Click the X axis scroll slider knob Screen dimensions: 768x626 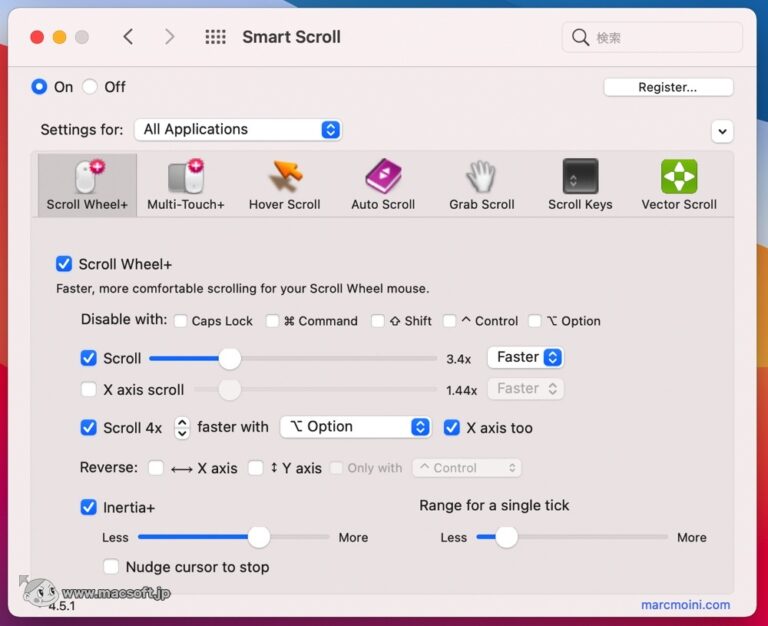(x=230, y=390)
